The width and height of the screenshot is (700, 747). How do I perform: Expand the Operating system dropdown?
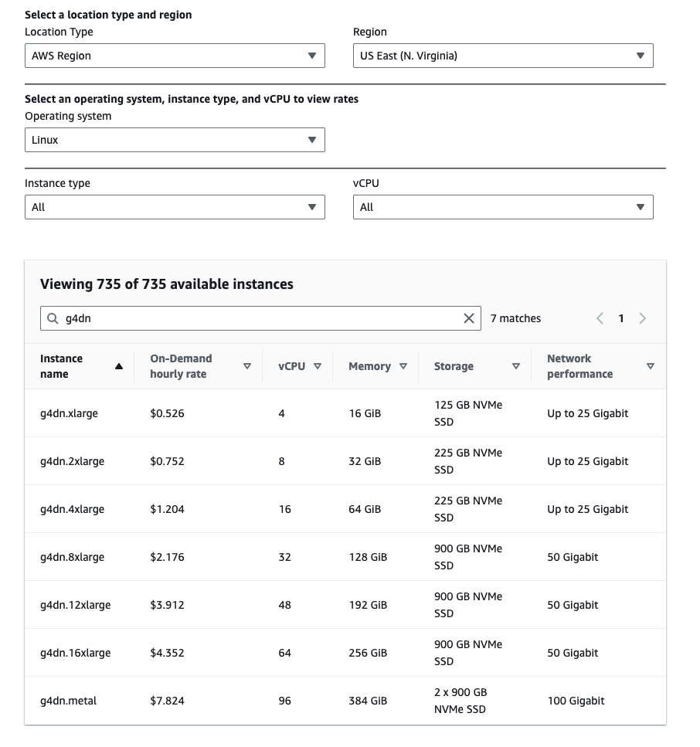pyautogui.click(x=175, y=140)
